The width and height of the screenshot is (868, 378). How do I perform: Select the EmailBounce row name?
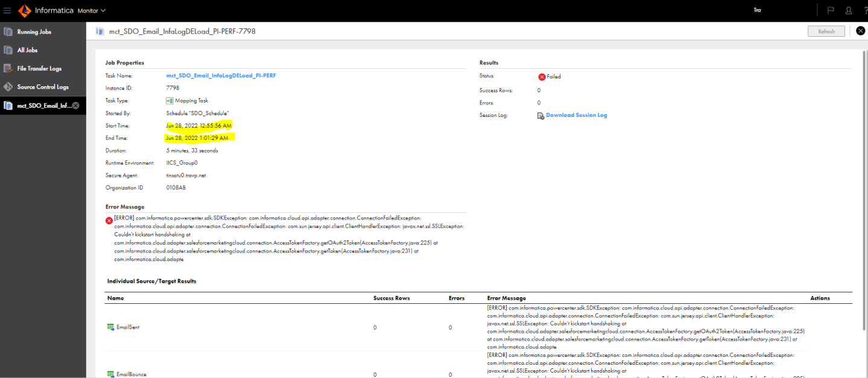[131, 374]
